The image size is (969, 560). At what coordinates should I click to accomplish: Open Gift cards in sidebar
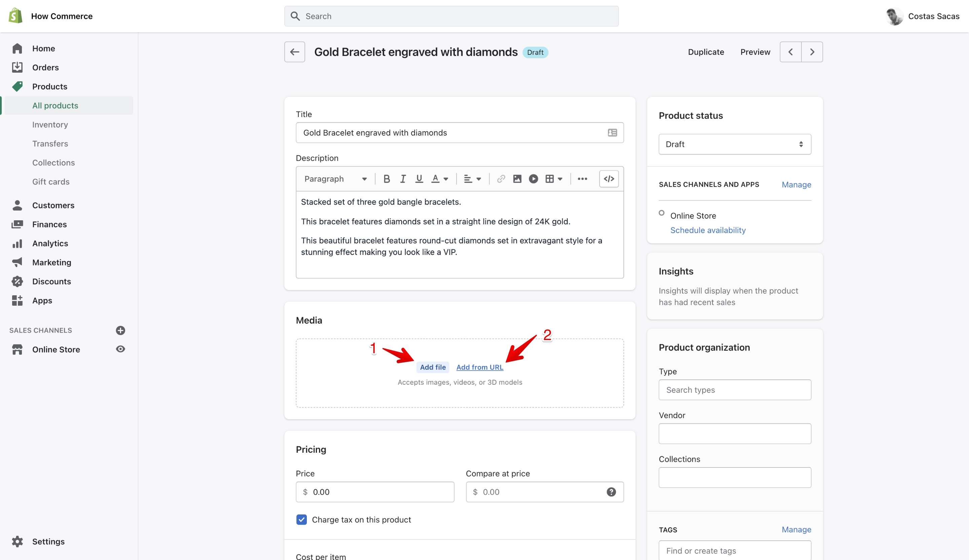point(51,181)
